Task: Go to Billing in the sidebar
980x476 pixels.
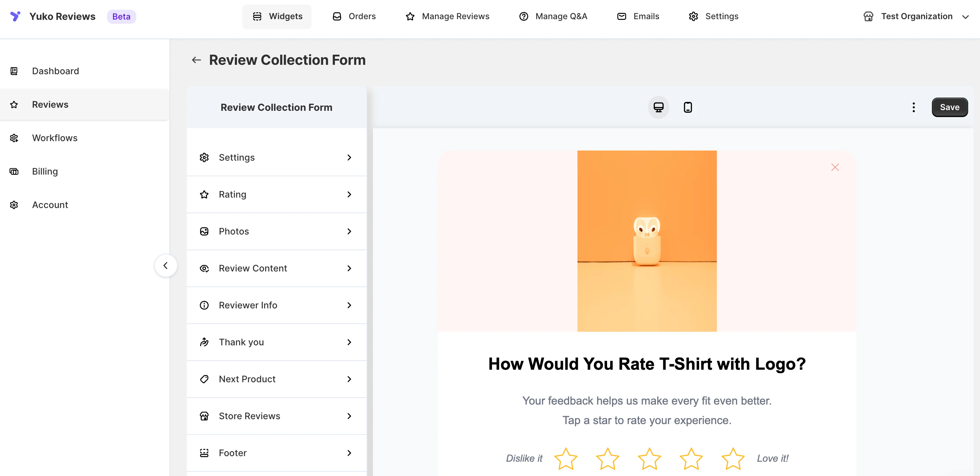Action: click(x=84, y=171)
